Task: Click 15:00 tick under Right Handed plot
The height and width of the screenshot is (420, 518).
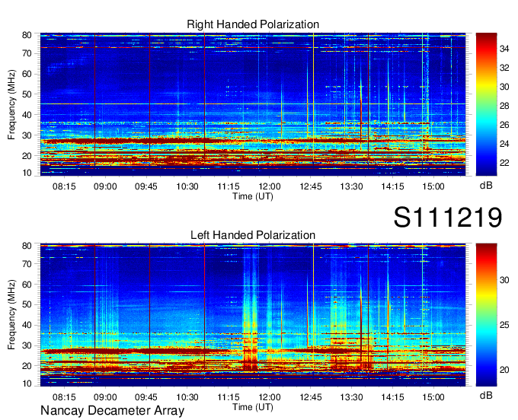Action: 433,186
